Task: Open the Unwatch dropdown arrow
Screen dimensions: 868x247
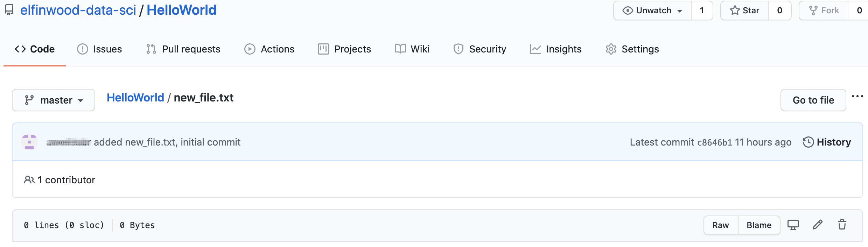Action: click(x=680, y=11)
